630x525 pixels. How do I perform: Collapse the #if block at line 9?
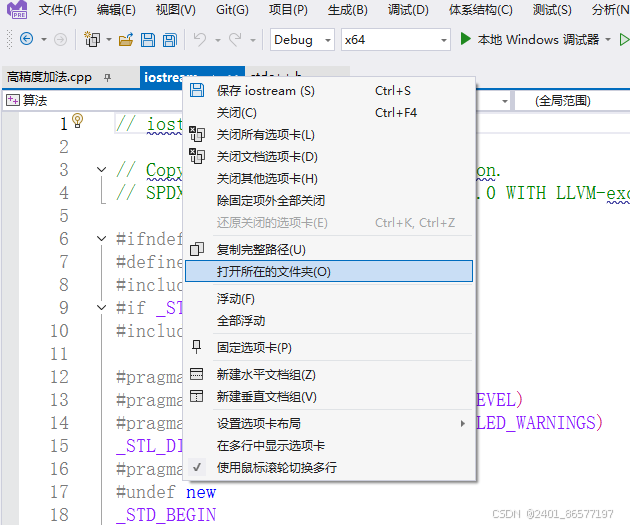click(x=102, y=308)
